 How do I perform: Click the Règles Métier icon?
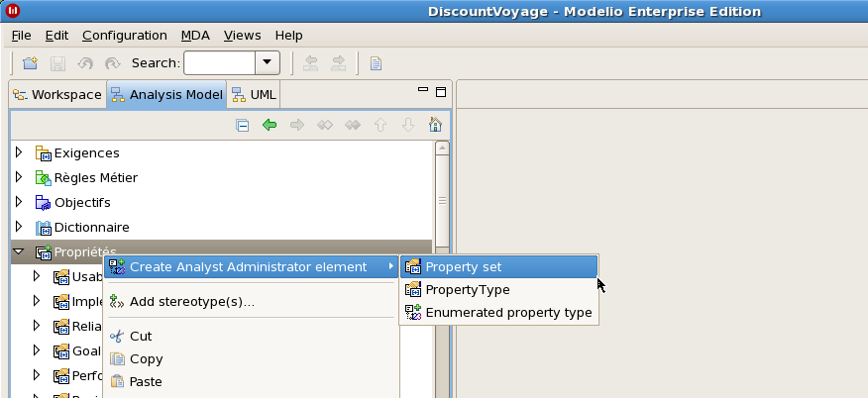[44, 178]
